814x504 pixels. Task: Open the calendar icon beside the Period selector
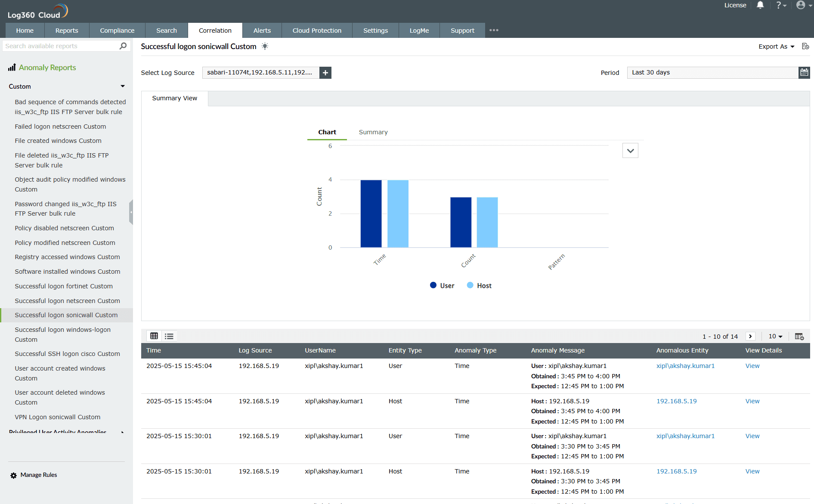coord(804,72)
